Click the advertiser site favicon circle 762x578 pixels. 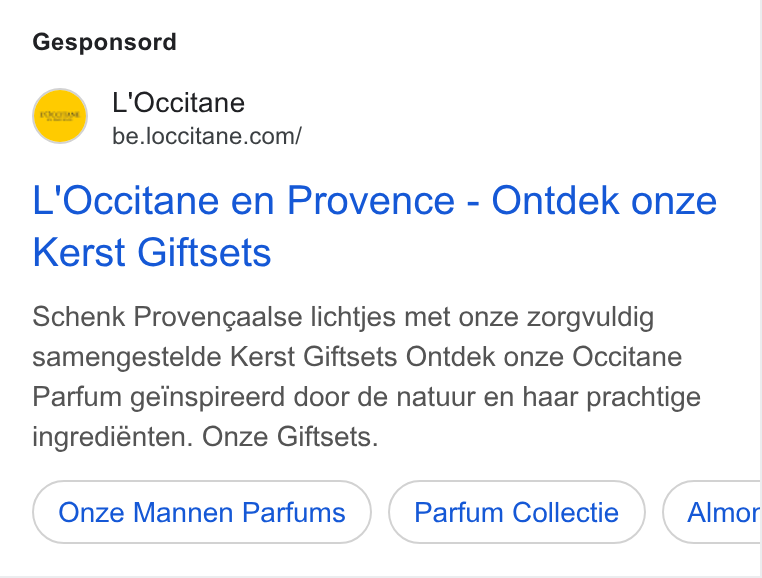coord(60,116)
